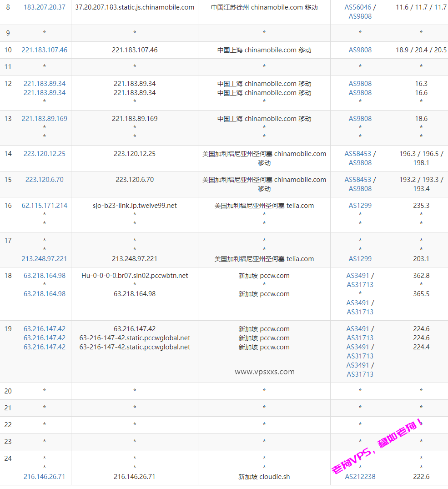
Task: Click hop 13 location 中国上海 chinamobile.com 移动
Action: point(264,119)
